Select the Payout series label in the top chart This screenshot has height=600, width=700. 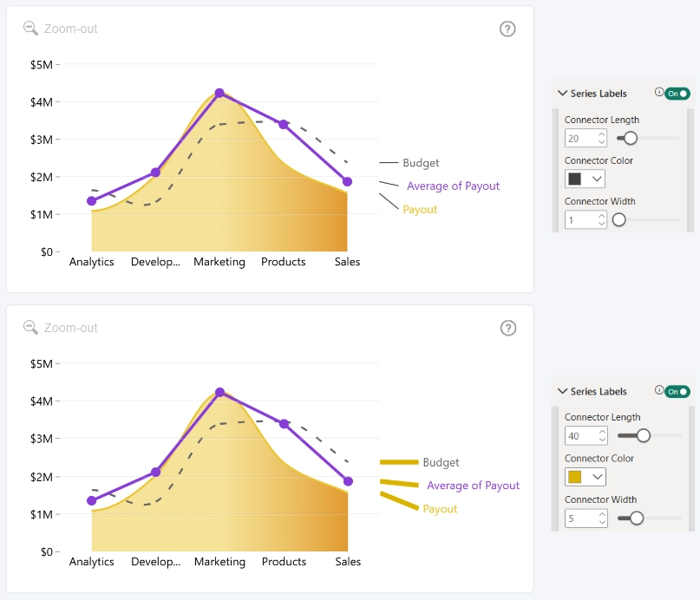420,210
